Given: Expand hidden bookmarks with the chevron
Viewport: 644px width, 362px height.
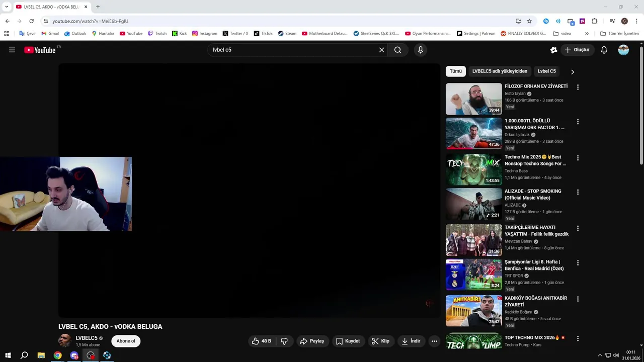Looking at the screenshot, I should (587, 34).
